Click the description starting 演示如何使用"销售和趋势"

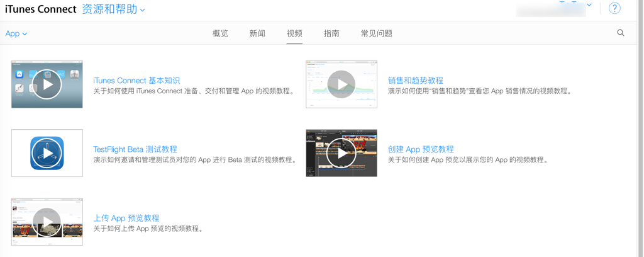tap(480, 91)
